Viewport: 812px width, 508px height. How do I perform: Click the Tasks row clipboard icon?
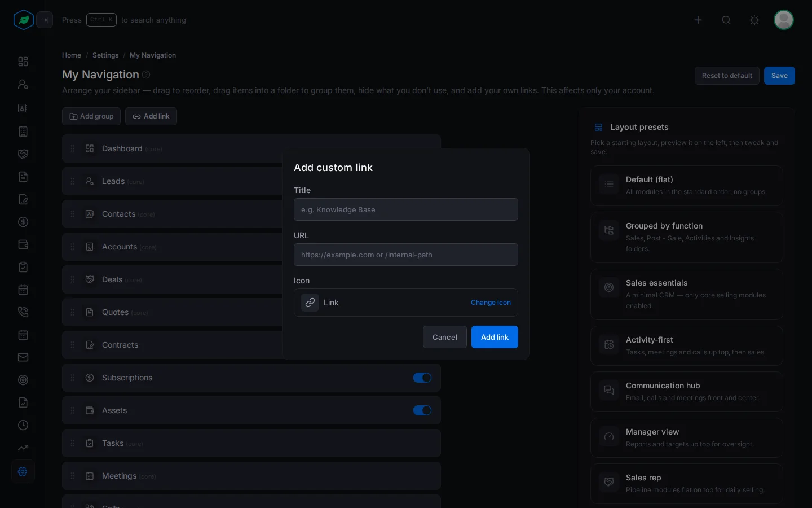click(90, 443)
